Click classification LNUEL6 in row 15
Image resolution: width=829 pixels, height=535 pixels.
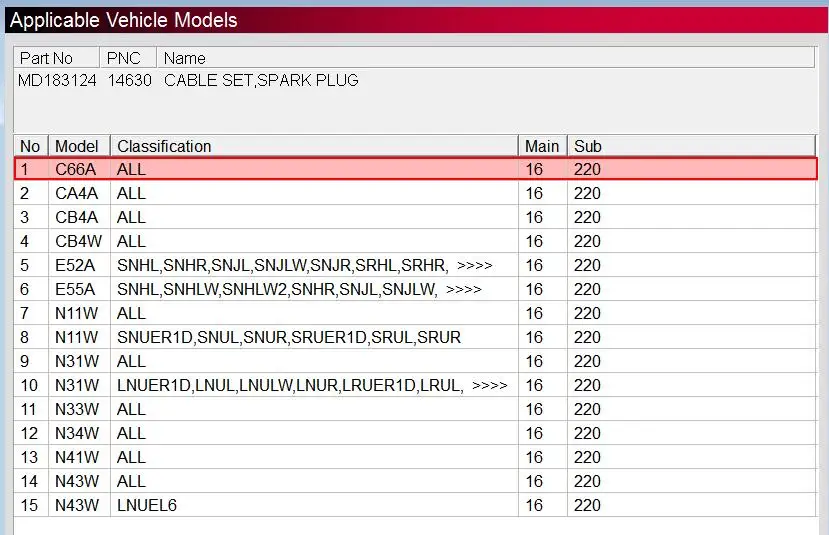tap(147, 505)
